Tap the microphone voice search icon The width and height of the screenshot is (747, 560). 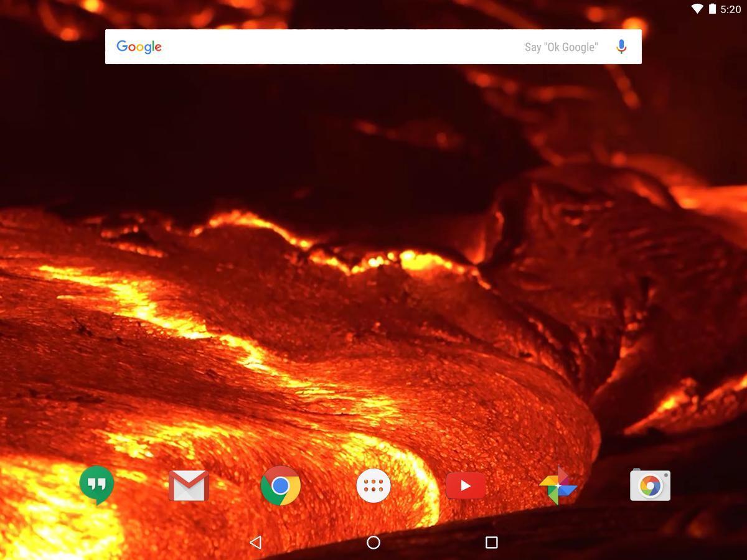[621, 47]
